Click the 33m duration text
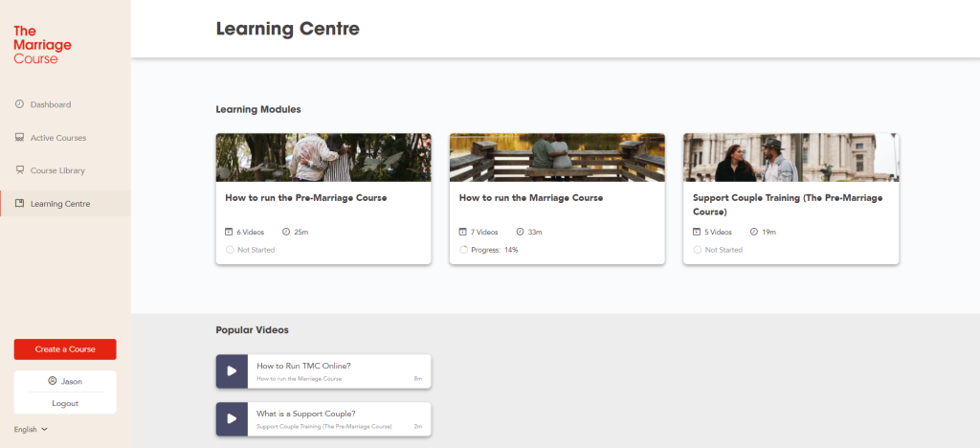 tap(535, 232)
